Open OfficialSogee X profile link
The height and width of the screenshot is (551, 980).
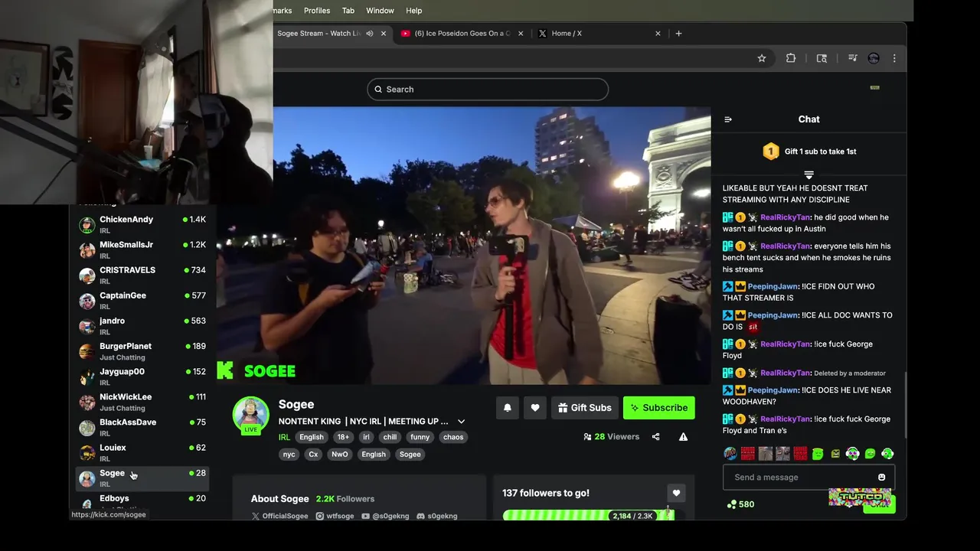279,516
